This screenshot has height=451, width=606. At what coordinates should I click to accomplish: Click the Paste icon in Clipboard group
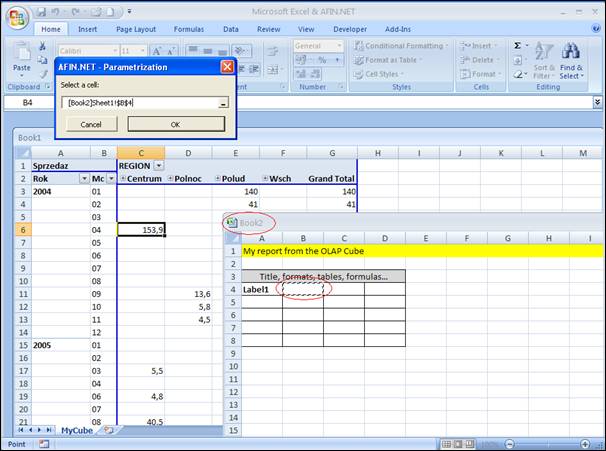click(x=22, y=51)
